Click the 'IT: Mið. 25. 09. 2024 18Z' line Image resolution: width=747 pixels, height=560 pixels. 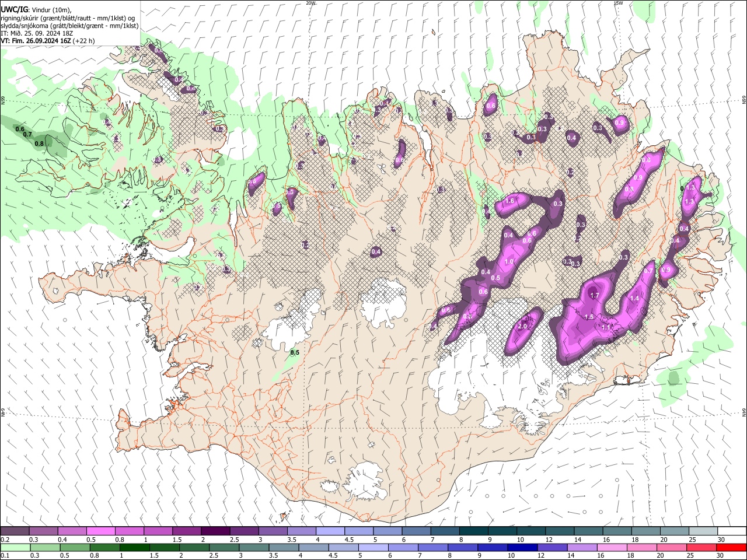[36, 33]
